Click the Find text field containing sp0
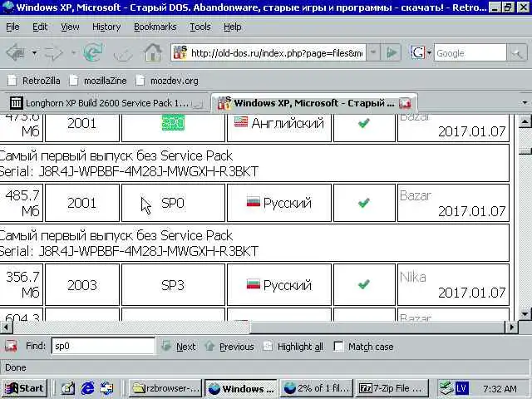 pyautogui.click(x=103, y=346)
